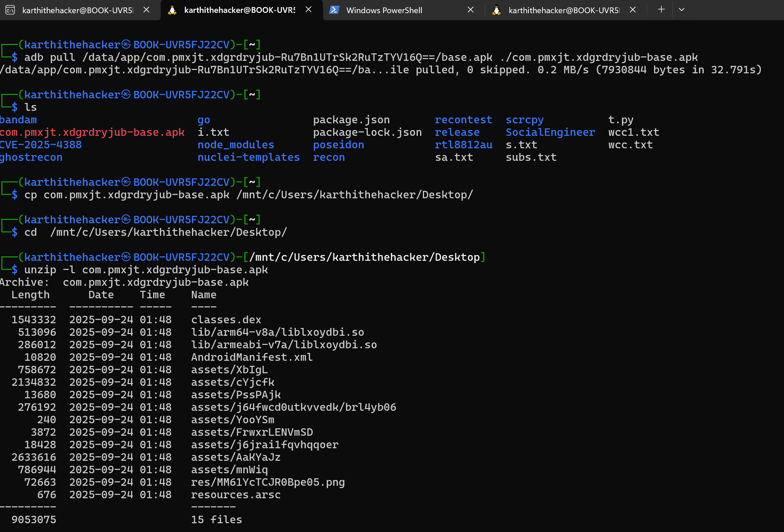Switch to the last karthithehacker tab
This screenshot has width=784, height=532.
563,10
